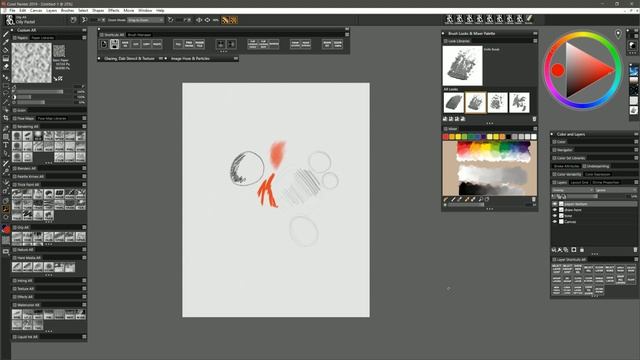Select the Dropper tool in toolbox
The width and height of the screenshot is (640, 360).
6,42
